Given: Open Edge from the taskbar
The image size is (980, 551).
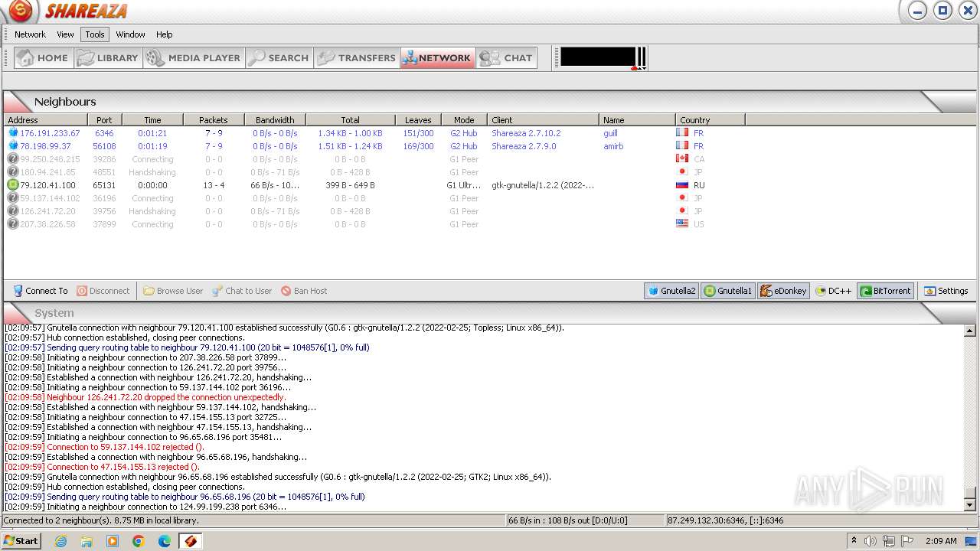Looking at the screenshot, I should 165,541.
